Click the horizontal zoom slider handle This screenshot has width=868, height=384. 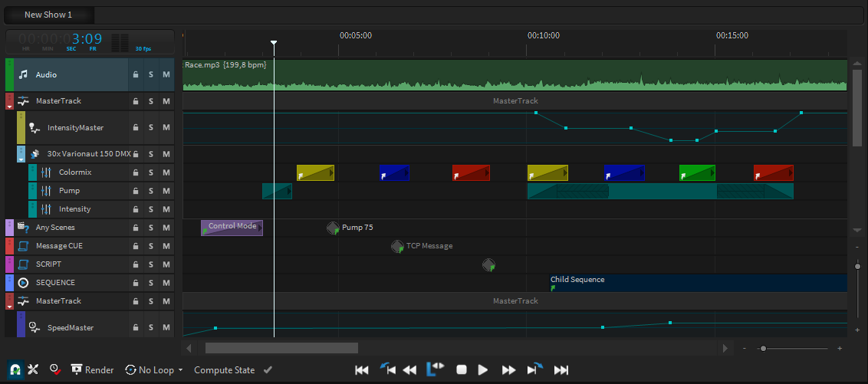(762, 349)
